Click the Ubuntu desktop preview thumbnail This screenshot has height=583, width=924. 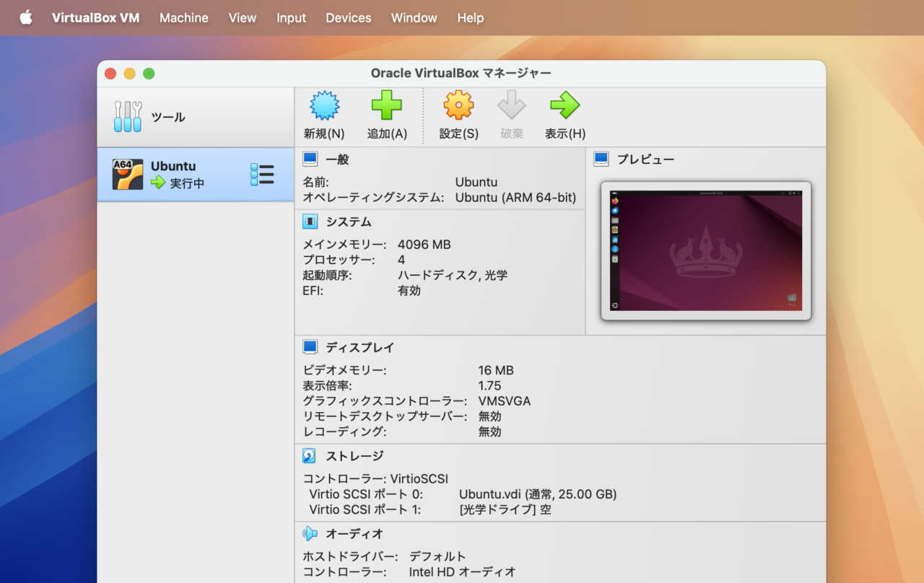pyautogui.click(x=706, y=250)
